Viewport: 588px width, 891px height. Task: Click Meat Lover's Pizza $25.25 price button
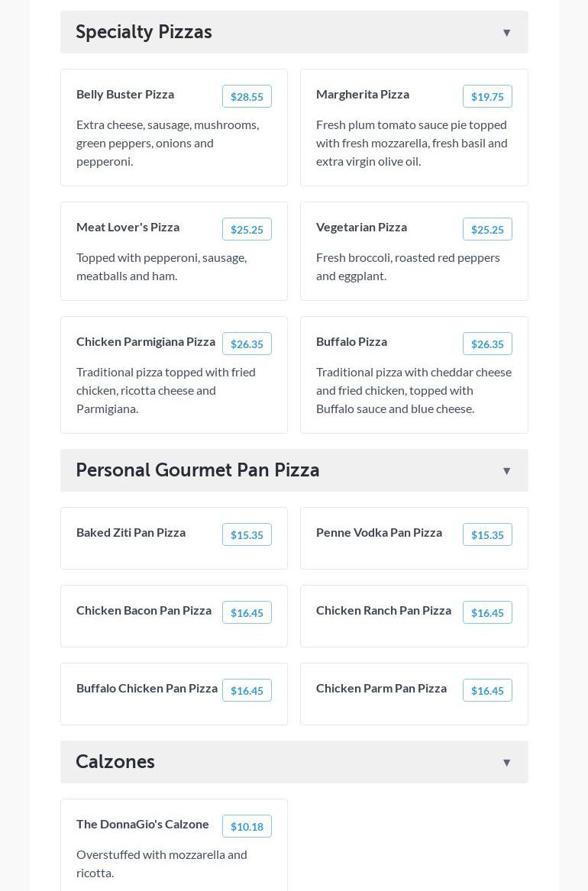(247, 229)
